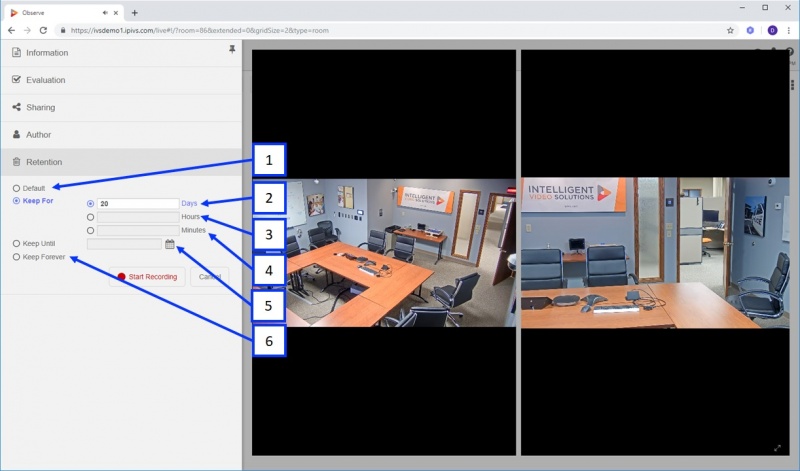The height and width of the screenshot is (471, 800).
Task: Open the Sharing section
Action: point(121,107)
